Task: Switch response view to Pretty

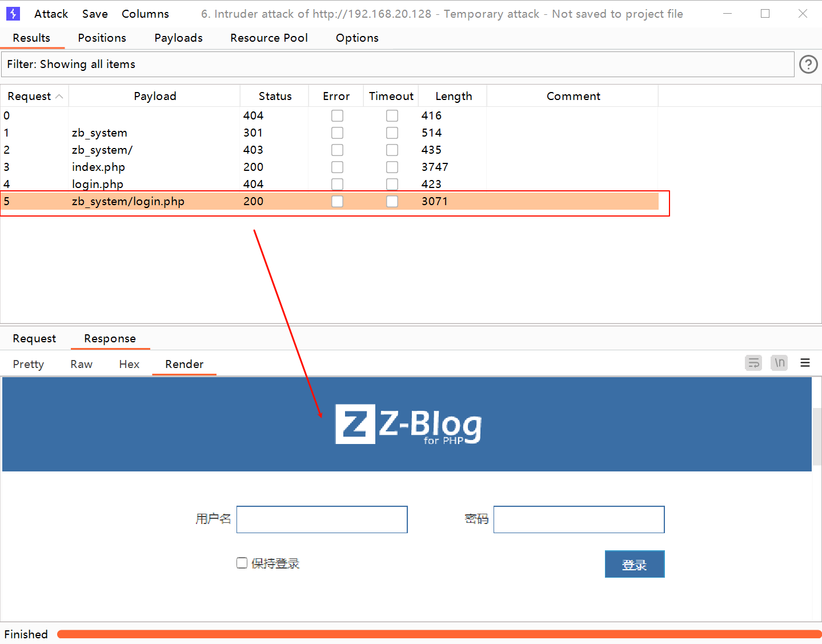Action: tap(28, 364)
